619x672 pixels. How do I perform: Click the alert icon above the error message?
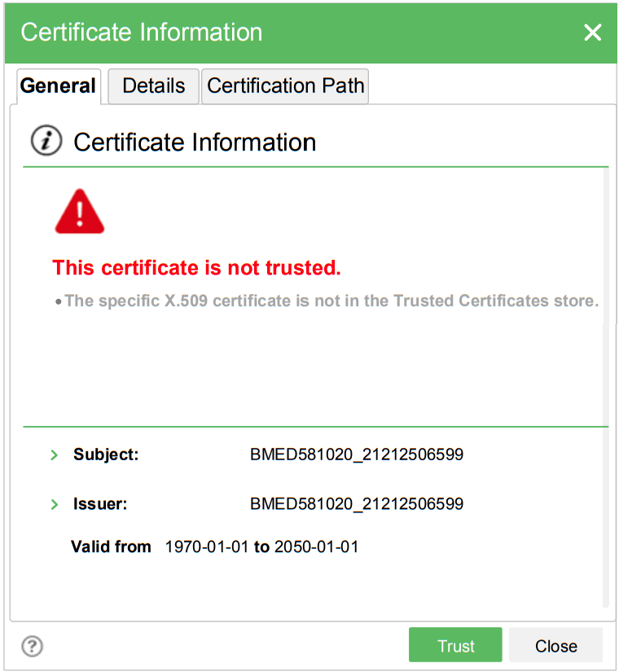pos(79,210)
